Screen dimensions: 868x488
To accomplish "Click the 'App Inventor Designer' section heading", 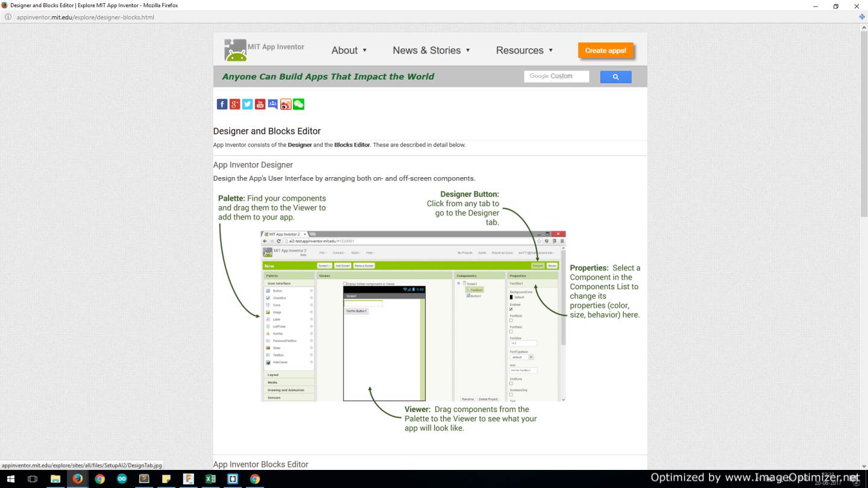I will [x=253, y=165].
